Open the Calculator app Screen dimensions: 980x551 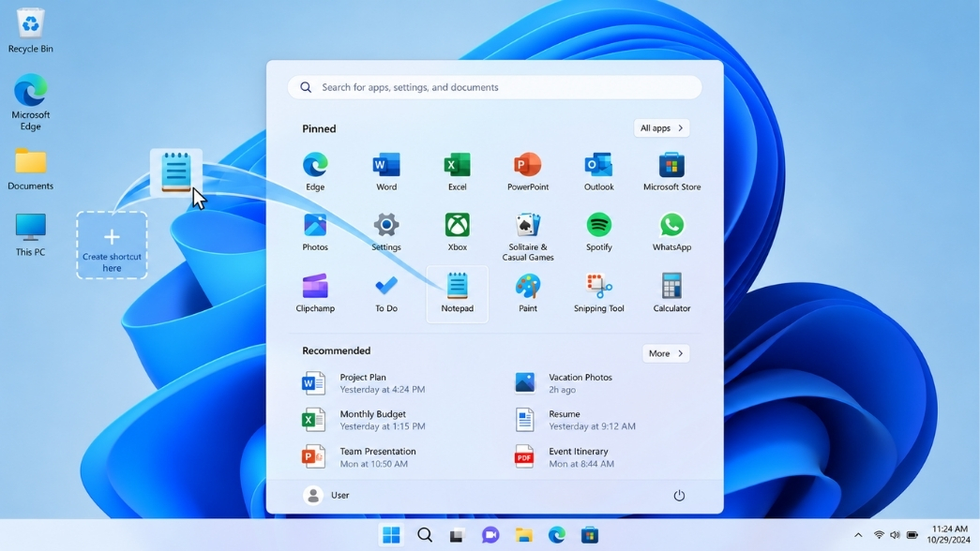click(x=671, y=293)
